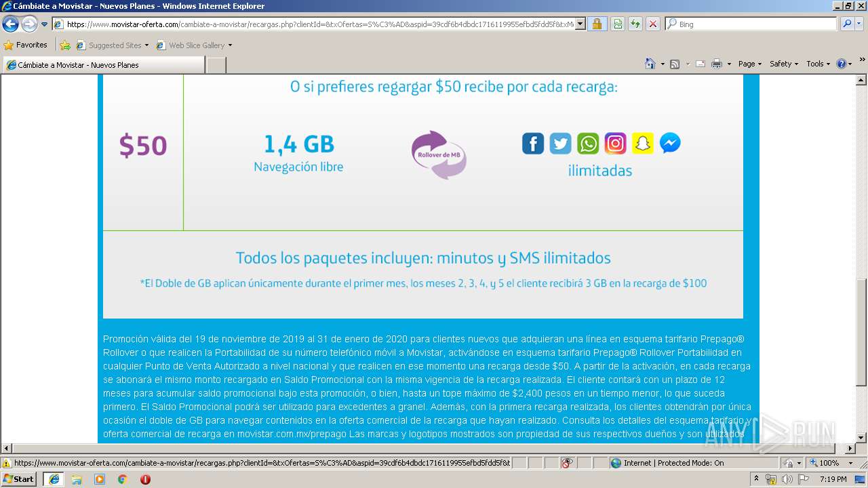Click the volume speaker tray icon

tap(787, 479)
